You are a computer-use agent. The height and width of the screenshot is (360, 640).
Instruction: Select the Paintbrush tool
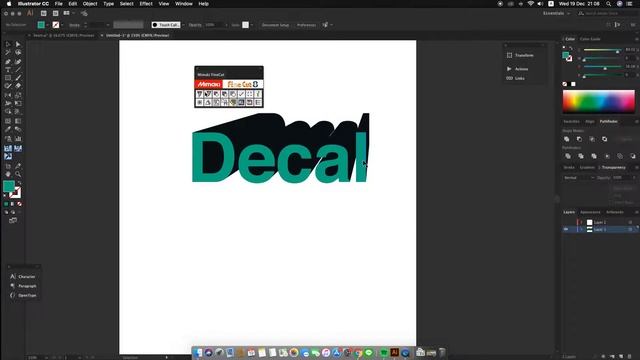[x=18, y=78]
